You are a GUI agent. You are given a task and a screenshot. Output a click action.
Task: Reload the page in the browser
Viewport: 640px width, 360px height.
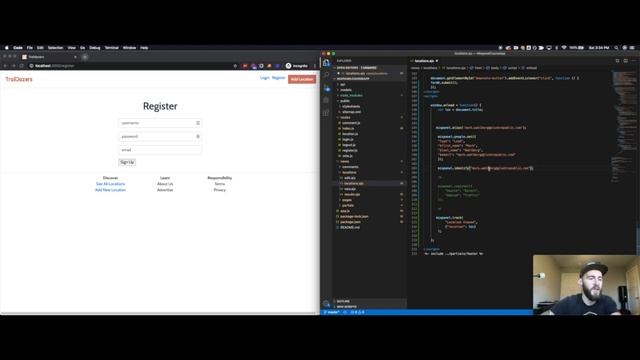(22, 66)
